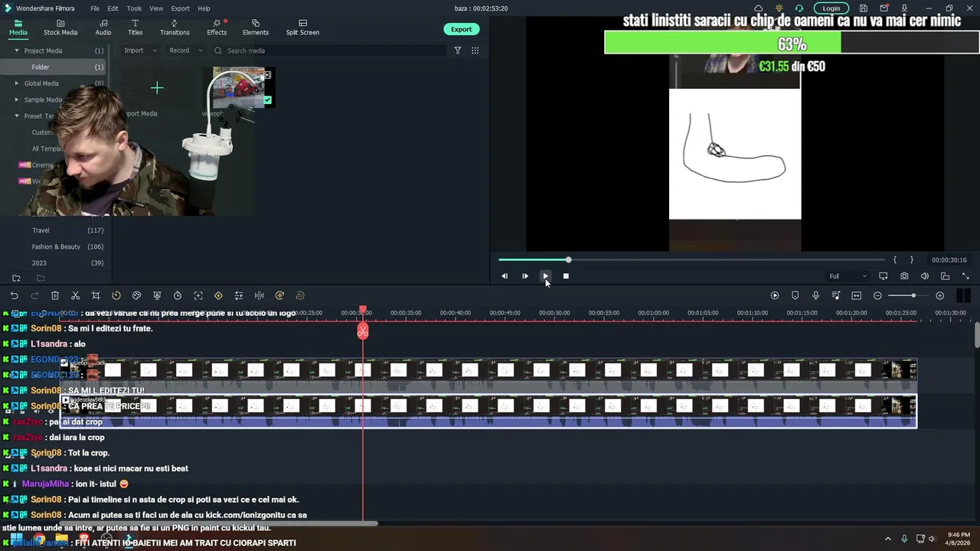Image resolution: width=980 pixels, height=551 pixels.
Task: Open the duration timer icon
Action: (178, 295)
